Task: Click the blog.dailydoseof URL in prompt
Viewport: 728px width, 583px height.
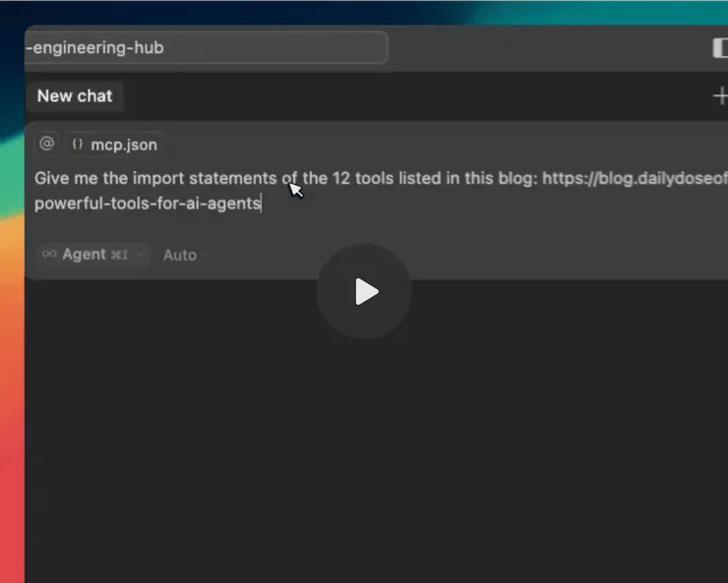Action: tap(635, 178)
